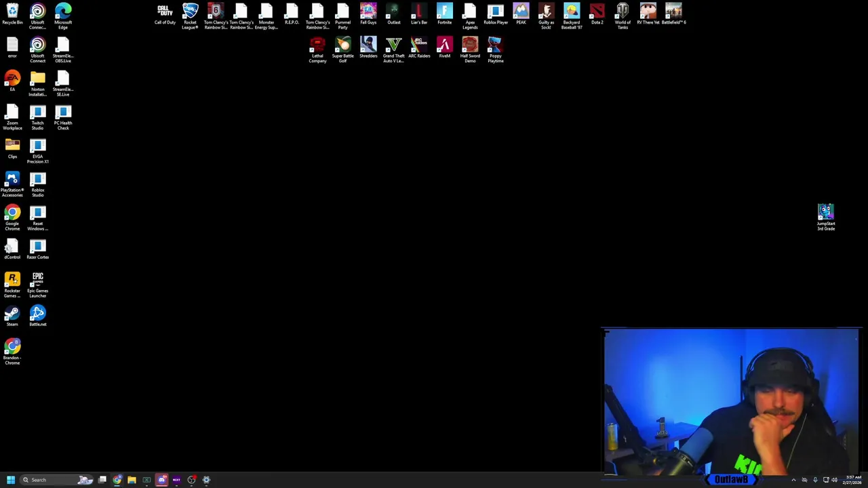This screenshot has height=488, width=868.
Task: Launch the Pummel Party shortcut
Action: click(342, 16)
